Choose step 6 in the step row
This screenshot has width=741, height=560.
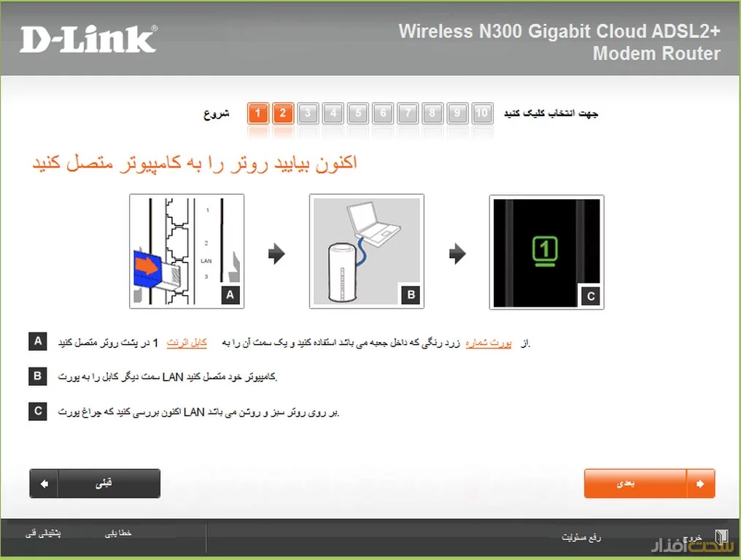click(x=383, y=113)
